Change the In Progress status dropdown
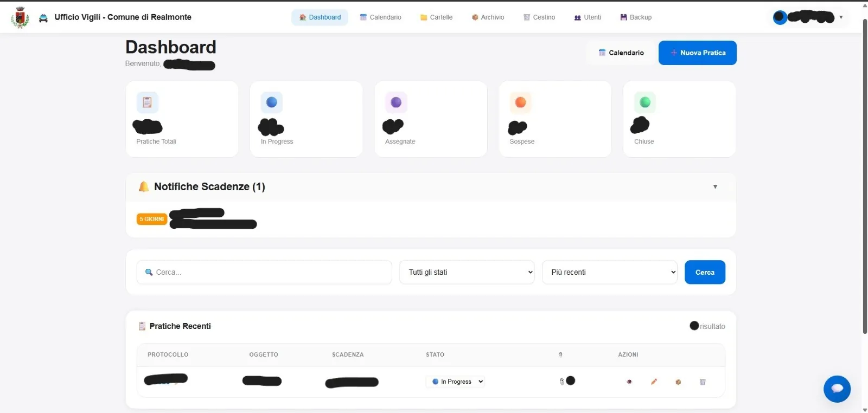The height and width of the screenshot is (413, 868). point(455,382)
